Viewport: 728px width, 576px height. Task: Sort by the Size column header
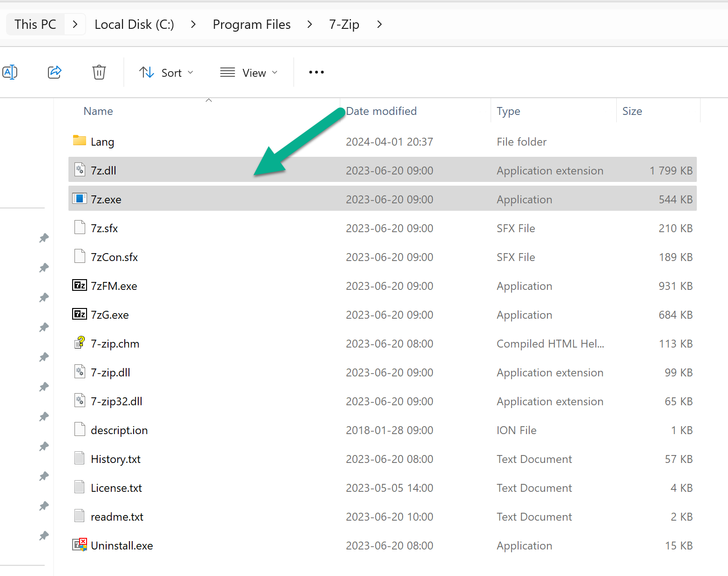[632, 111]
